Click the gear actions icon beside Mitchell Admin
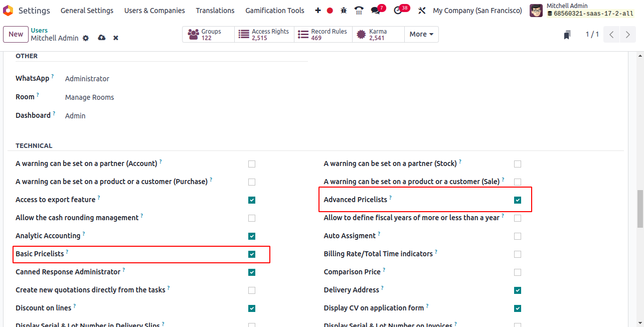The height and width of the screenshot is (327, 644). point(86,38)
